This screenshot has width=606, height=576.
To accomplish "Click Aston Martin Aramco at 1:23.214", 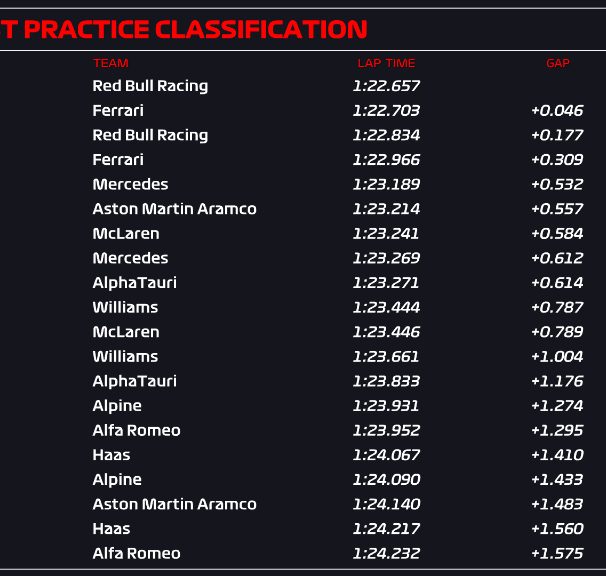I will point(174,209).
